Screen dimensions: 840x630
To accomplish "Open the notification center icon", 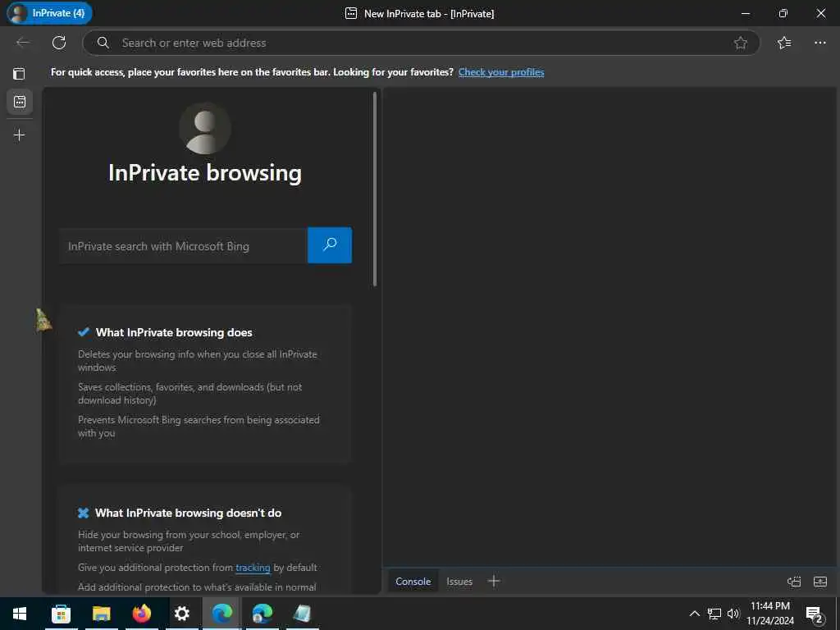I will 815,614.
